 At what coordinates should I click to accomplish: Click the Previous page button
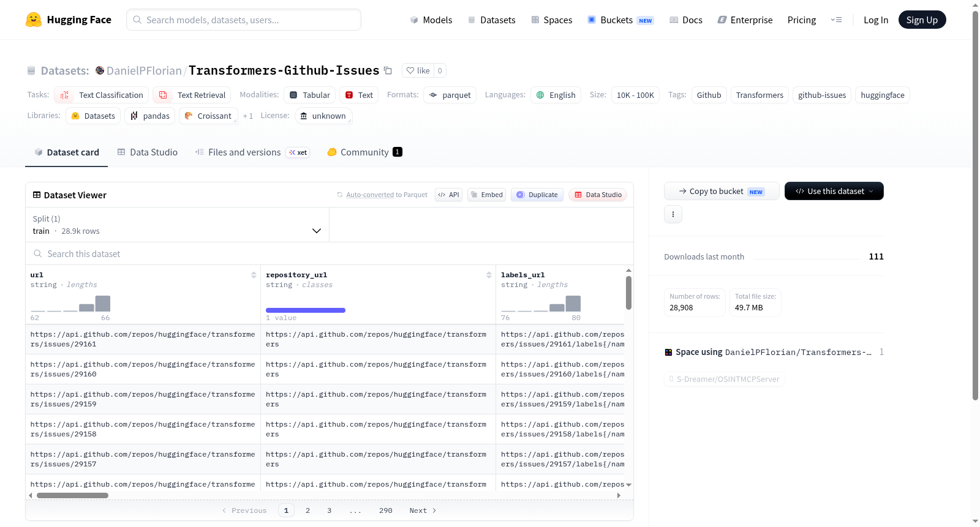(x=244, y=510)
